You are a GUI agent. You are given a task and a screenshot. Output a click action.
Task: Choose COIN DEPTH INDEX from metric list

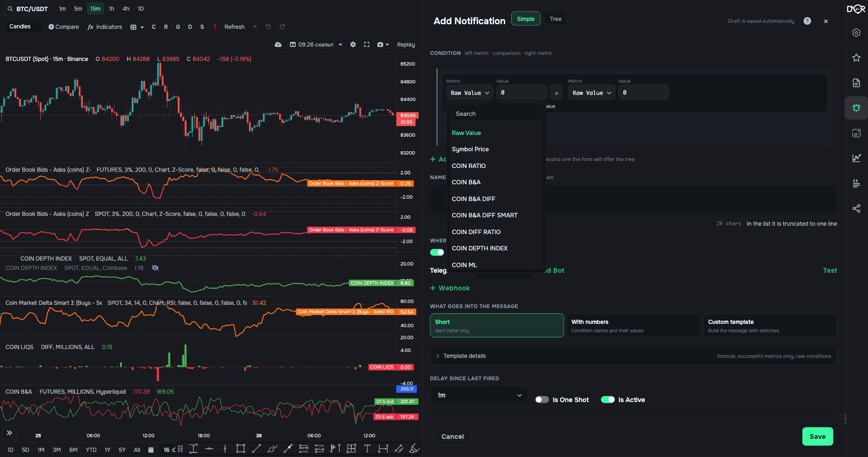click(x=480, y=249)
